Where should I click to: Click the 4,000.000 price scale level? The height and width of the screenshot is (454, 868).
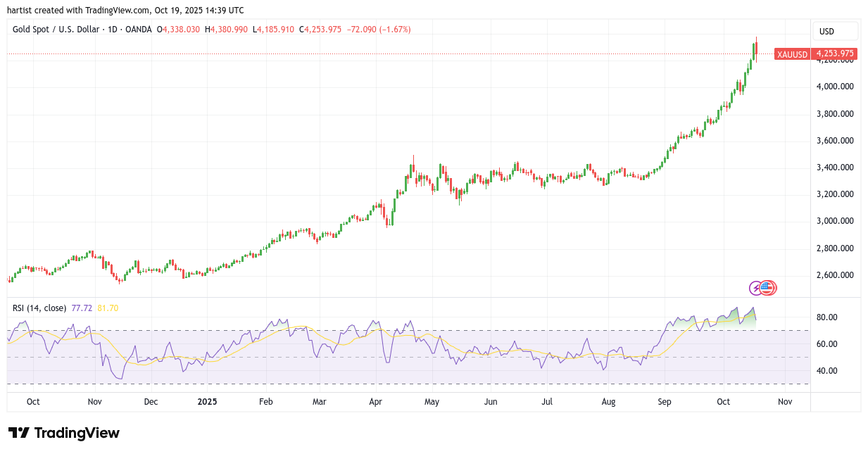click(834, 87)
